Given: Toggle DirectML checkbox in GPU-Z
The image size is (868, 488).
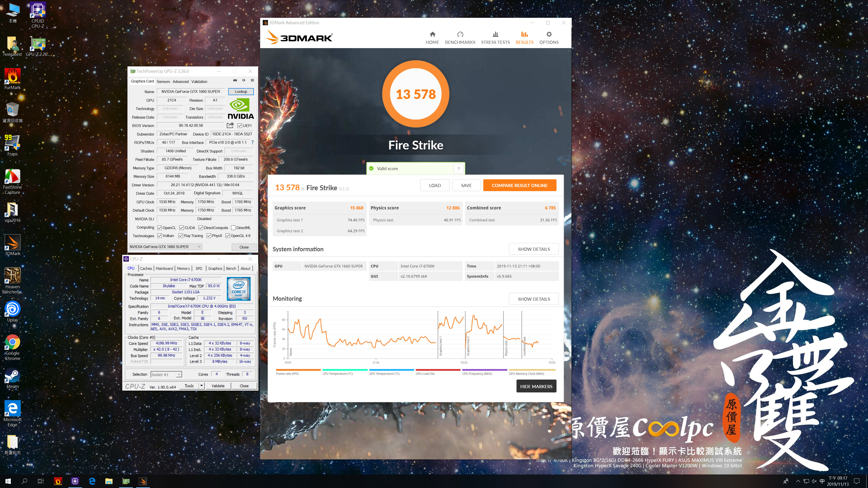Looking at the screenshot, I should [x=233, y=228].
